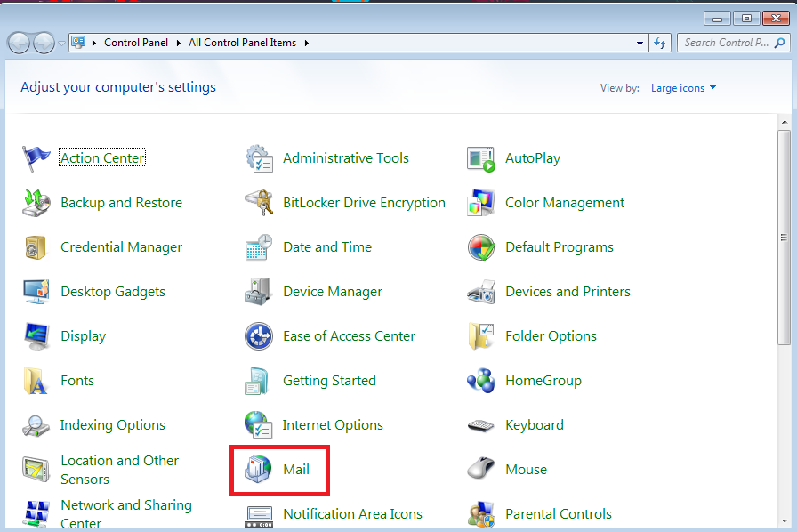The image size is (797, 532).
Task: Open the Indexing Options magnifier icon
Action: [x=36, y=426]
